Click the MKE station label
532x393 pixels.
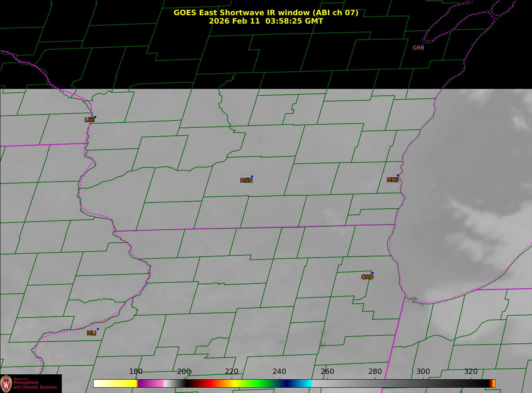click(x=392, y=180)
